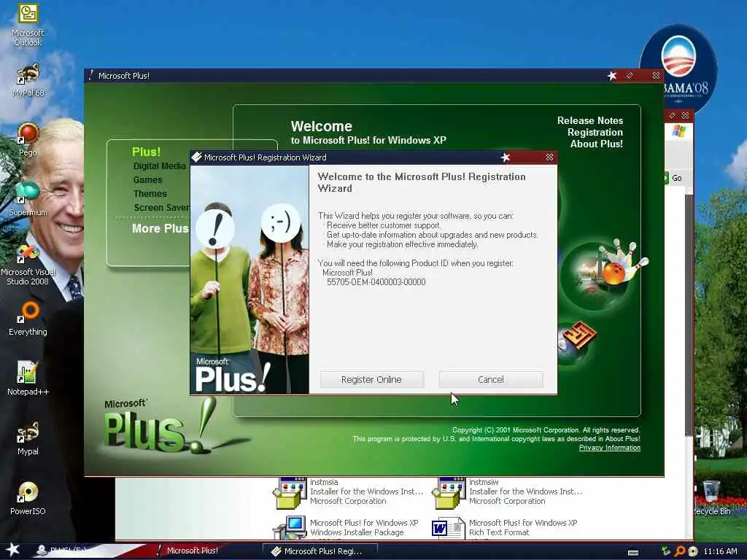Click the 'instmsia' file name

(324, 482)
